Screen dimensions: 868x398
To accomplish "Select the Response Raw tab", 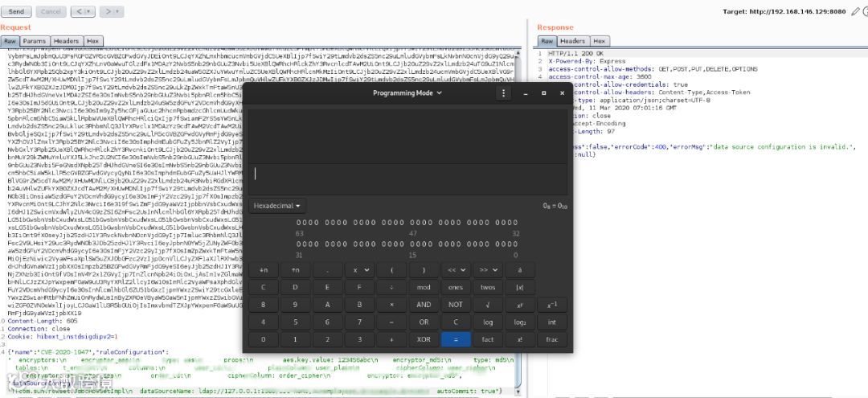I will click(547, 41).
